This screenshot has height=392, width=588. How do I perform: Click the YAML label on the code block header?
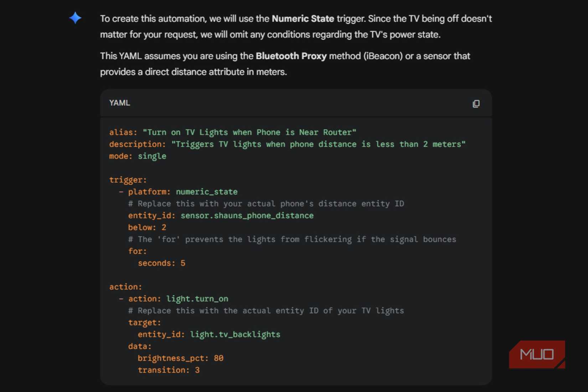pos(119,103)
